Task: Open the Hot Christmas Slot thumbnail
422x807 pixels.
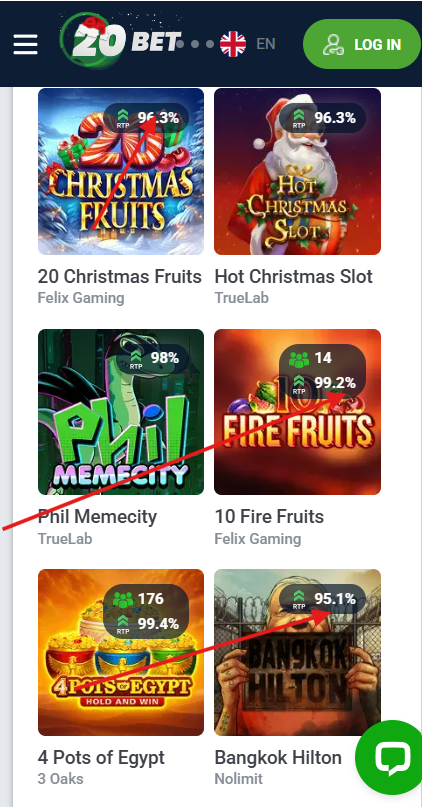Action: pyautogui.click(x=297, y=171)
